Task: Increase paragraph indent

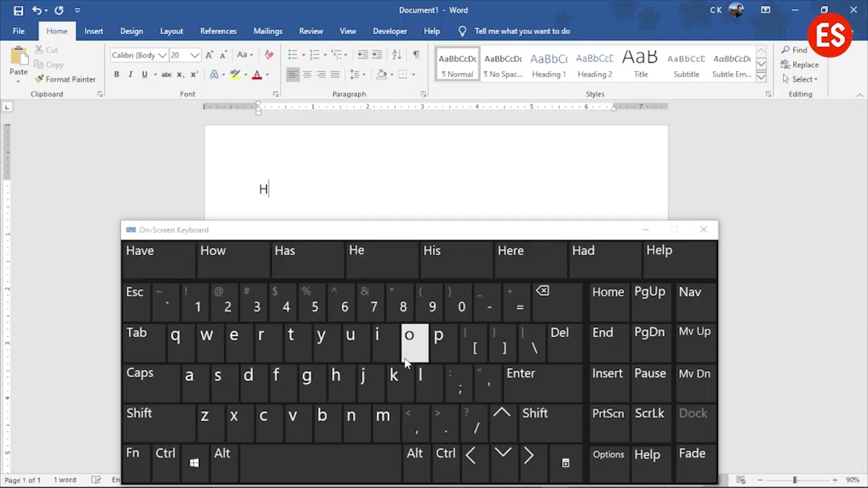Action: [x=377, y=55]
